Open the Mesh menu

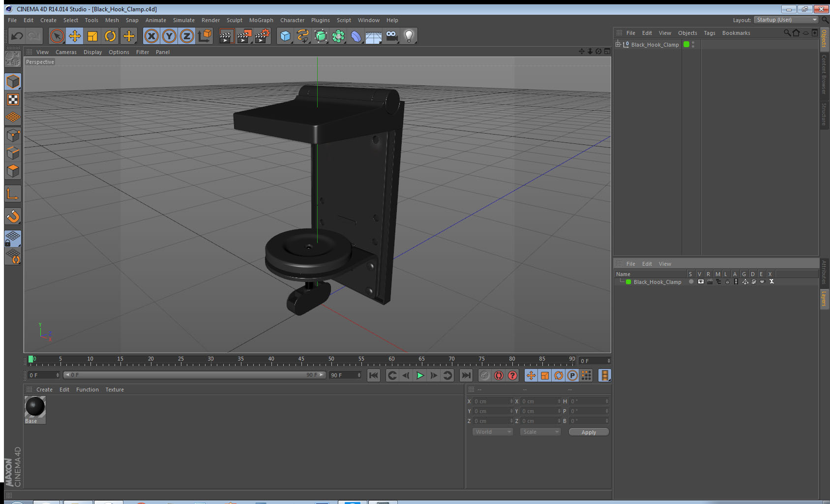tap(112, 20)
